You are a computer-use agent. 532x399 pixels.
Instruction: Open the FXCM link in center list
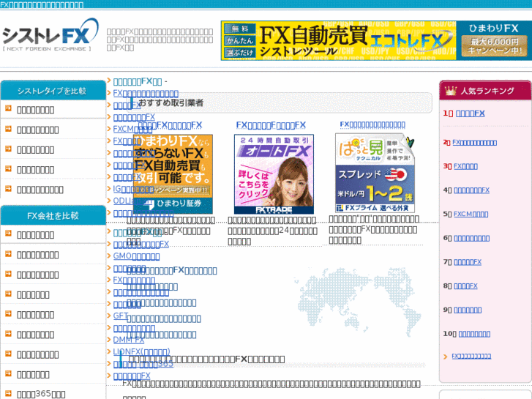pos(132,129)
